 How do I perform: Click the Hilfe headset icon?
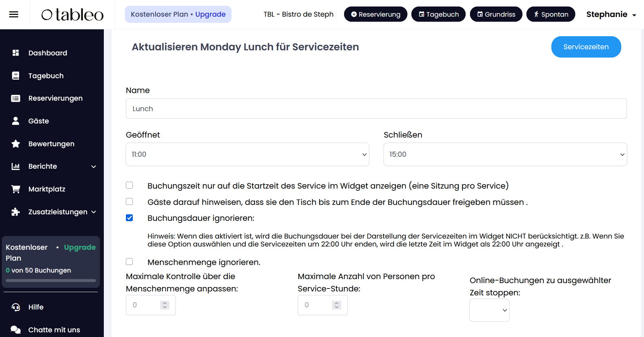coord(16,307)
